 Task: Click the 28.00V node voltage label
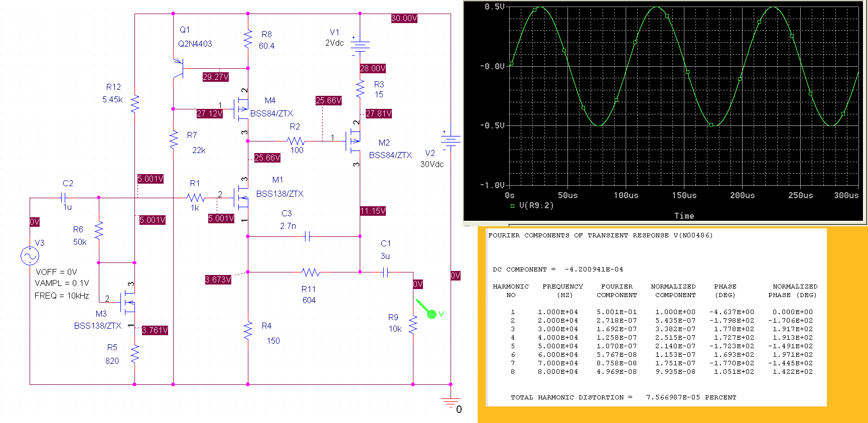coord(373,68)
